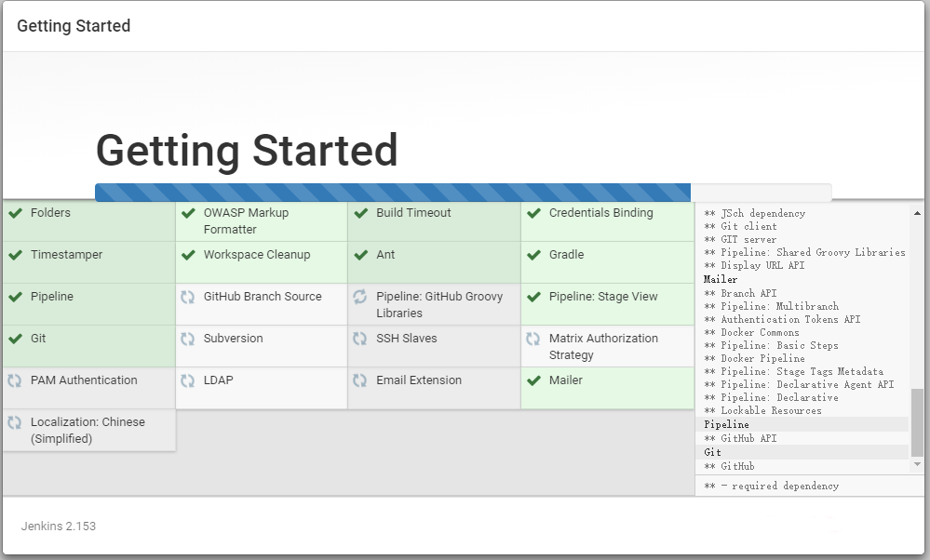Click the spinner icon beside GitHub Branch Source
Screen dimensions: 930x560
coord(188,297)
